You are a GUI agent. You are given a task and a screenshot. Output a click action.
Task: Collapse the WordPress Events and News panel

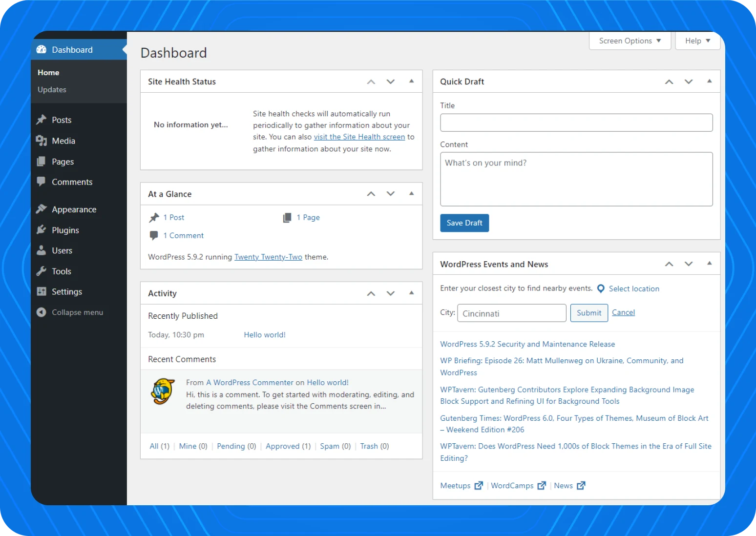(x=710, y=263)
